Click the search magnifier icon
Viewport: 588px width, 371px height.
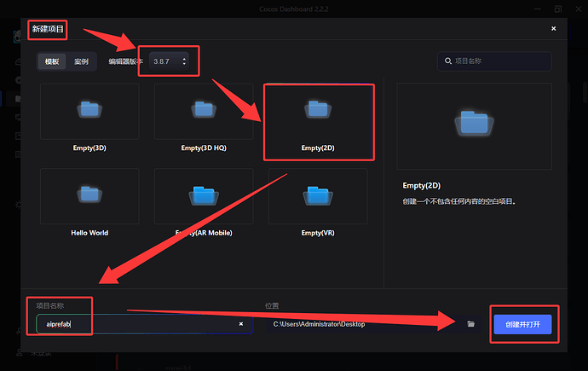pyautogui.click(x=447, y=61)
